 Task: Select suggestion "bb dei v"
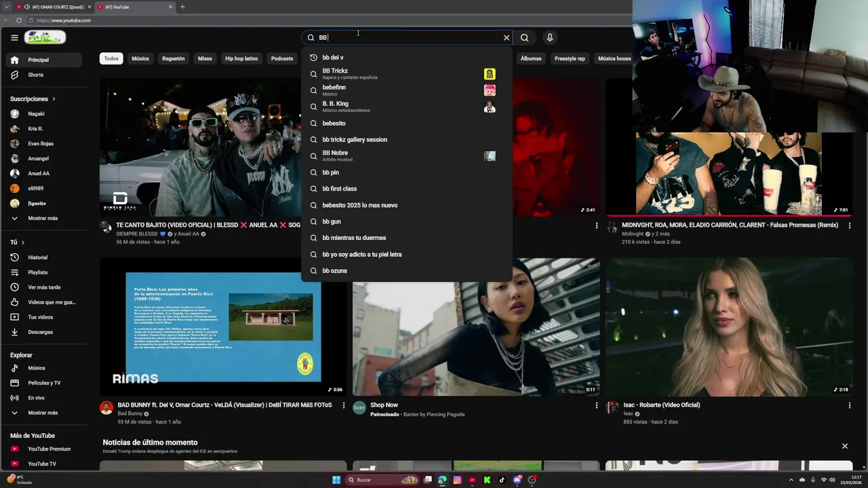click(406, 58)
